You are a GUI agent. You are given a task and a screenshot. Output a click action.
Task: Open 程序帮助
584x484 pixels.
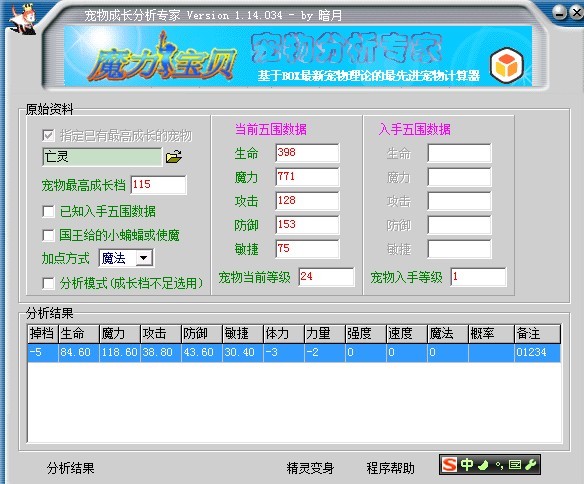(390, 468)
